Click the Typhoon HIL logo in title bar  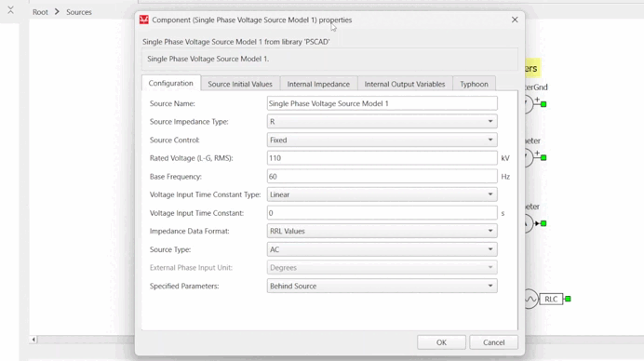pos(143,20)
